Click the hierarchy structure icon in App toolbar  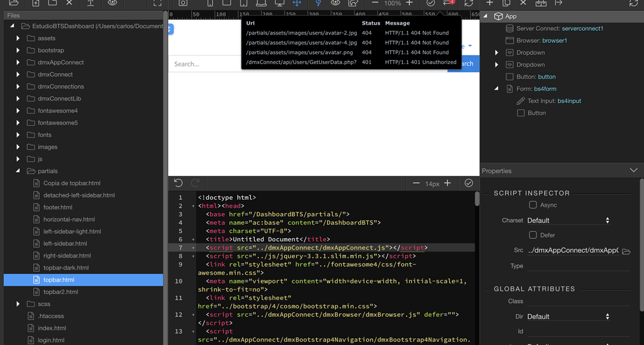(541, 3)
